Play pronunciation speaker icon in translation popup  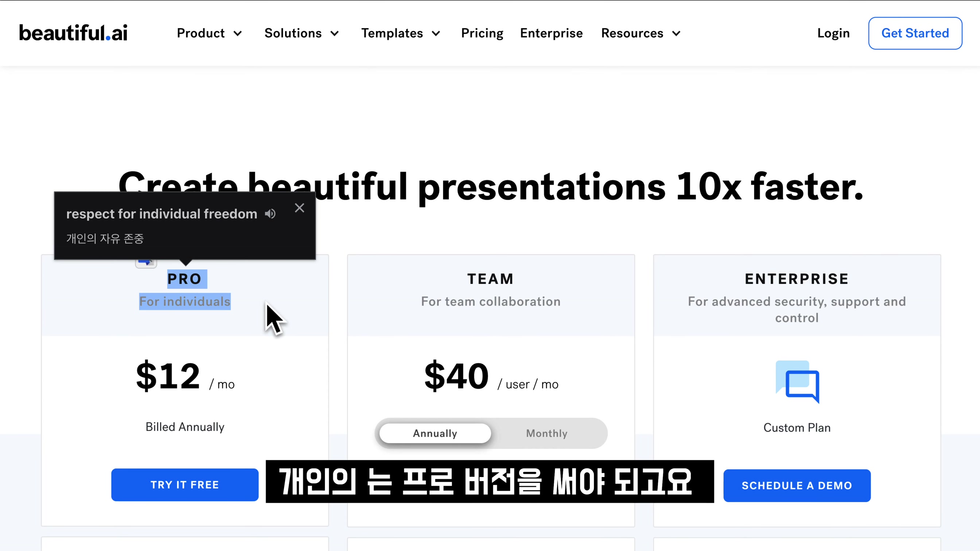[x=270, y=214]
